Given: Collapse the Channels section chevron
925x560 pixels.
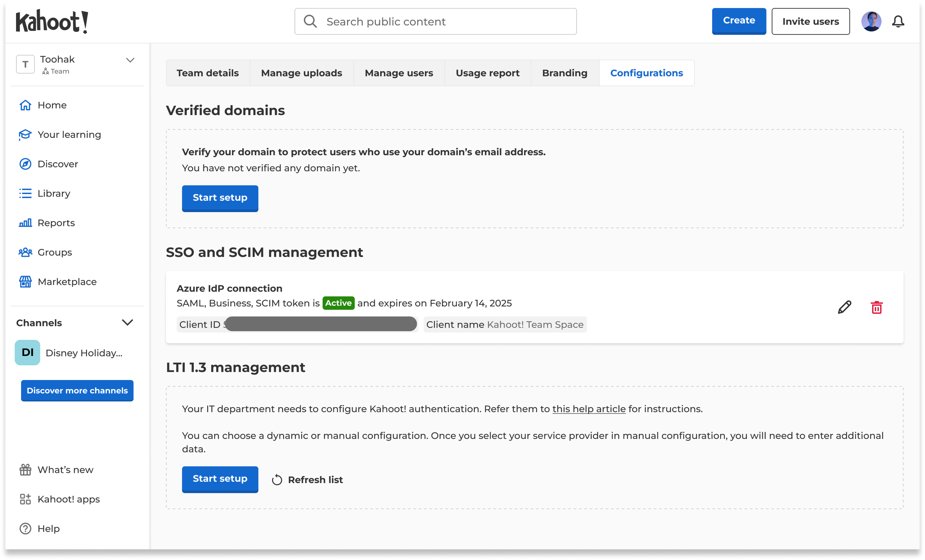Looking at the screenshot, I should pyautogui.click(x=128, y=322).
